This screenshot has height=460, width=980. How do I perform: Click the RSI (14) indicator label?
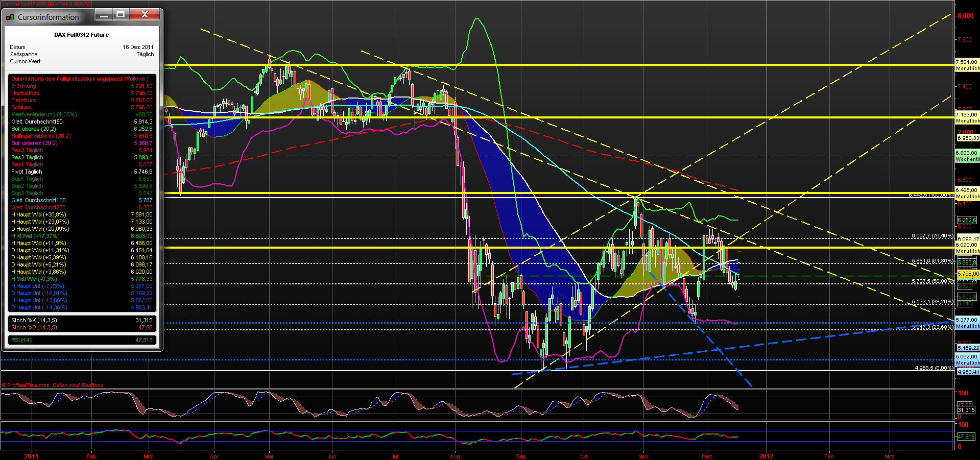coord(22,340)
